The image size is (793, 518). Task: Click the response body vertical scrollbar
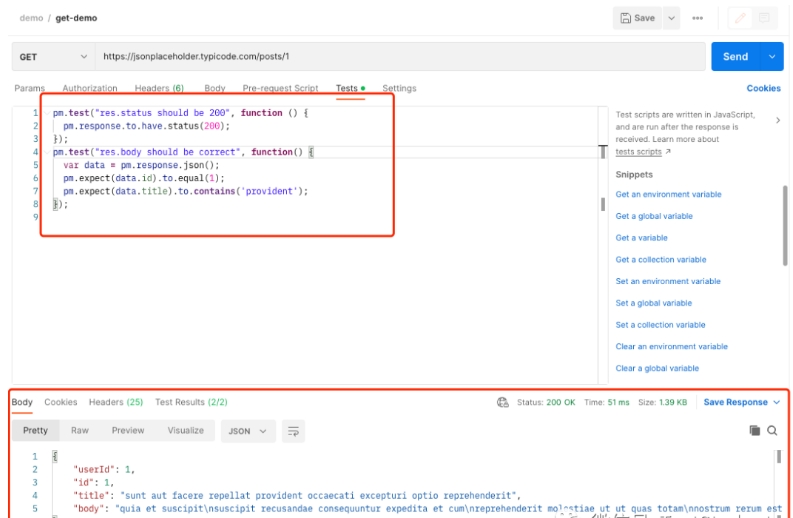[779, 457]
